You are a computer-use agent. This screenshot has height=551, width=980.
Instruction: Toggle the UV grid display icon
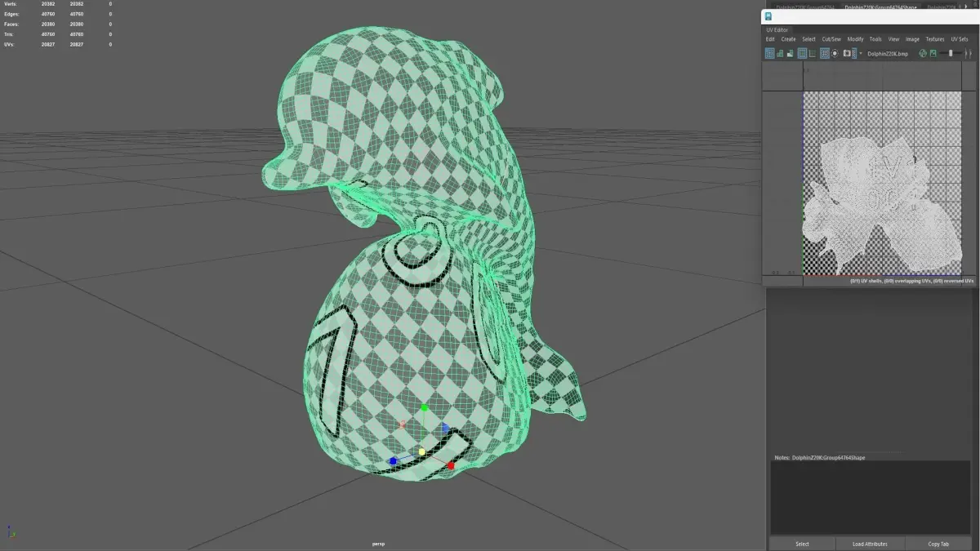point(813,53)
